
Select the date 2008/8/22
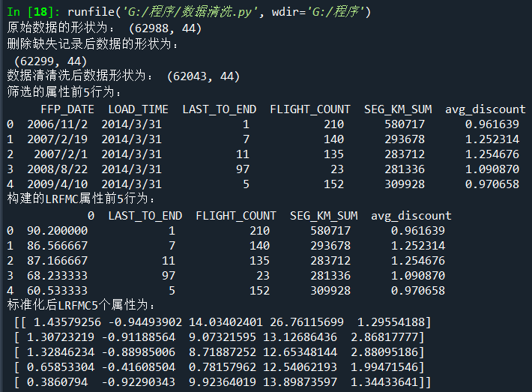58,169
